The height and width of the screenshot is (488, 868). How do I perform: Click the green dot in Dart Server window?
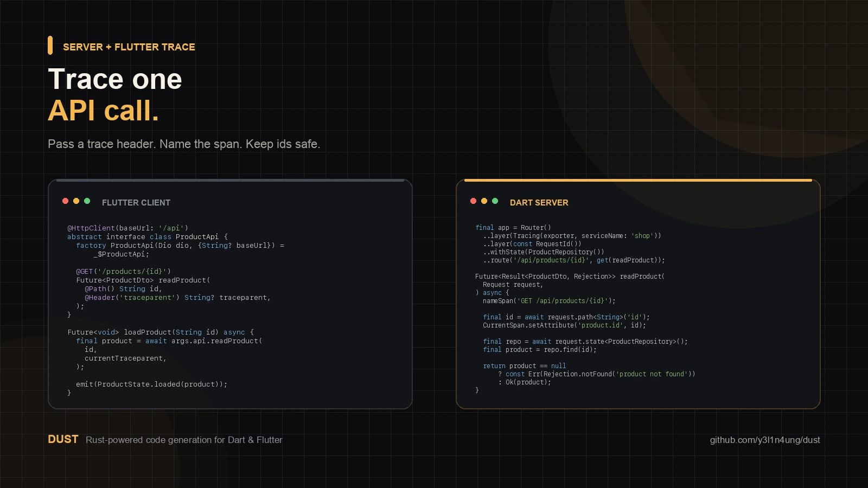coord(495,201)
